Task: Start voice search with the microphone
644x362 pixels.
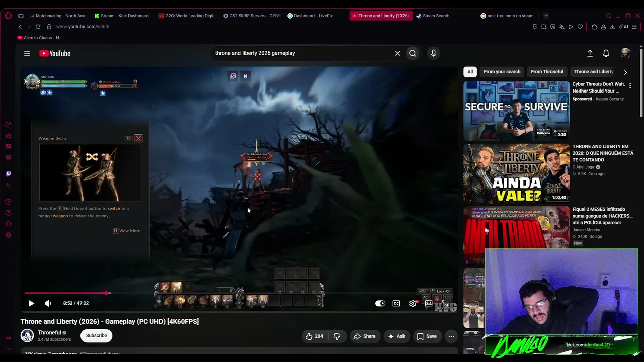Action: [x=434, y=53]
